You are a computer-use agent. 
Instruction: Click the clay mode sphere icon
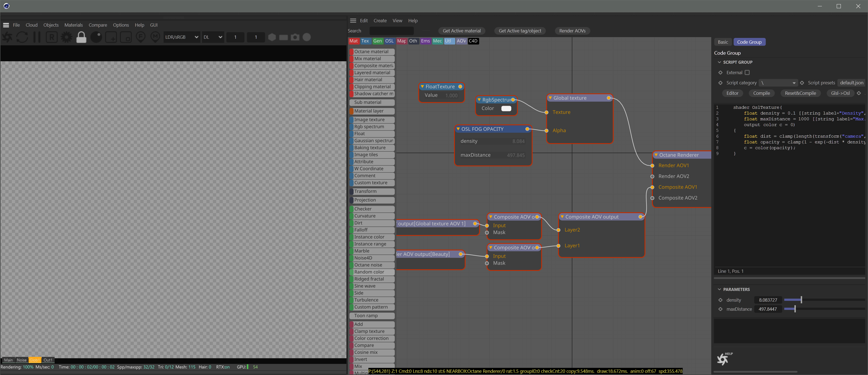coord(96,37)
